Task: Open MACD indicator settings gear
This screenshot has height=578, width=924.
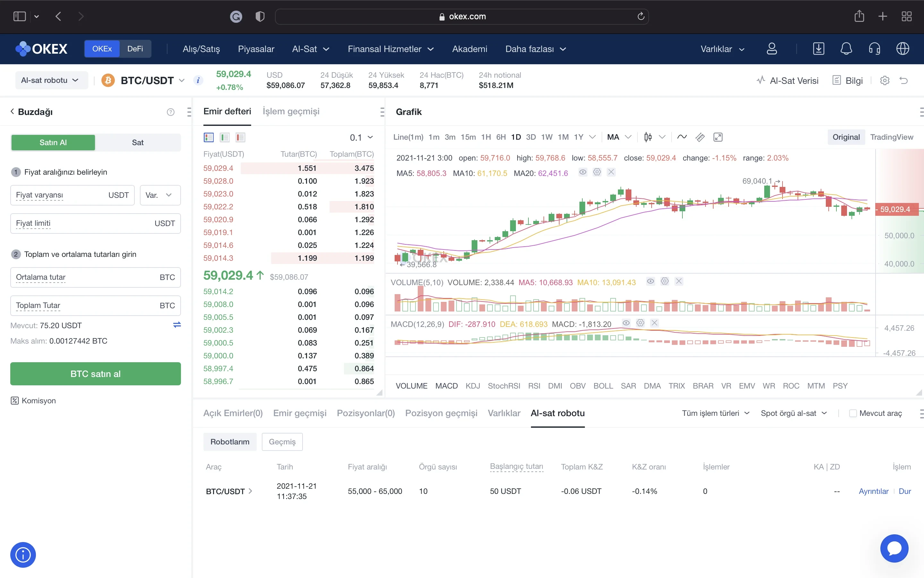Action: 640,323
